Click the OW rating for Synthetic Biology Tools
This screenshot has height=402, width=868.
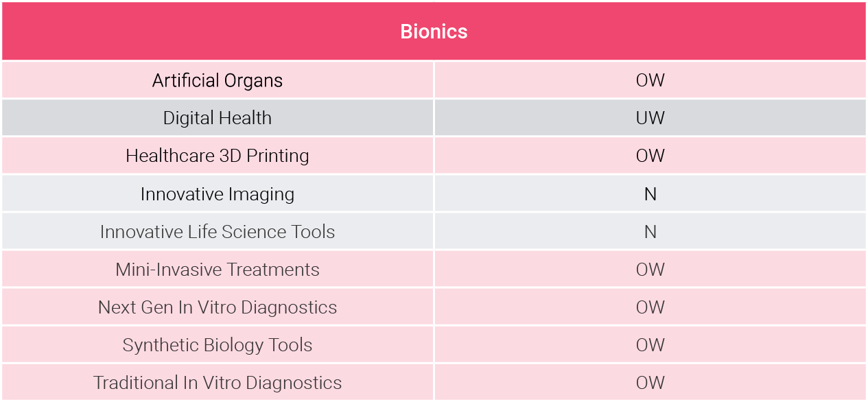(650, 345)
